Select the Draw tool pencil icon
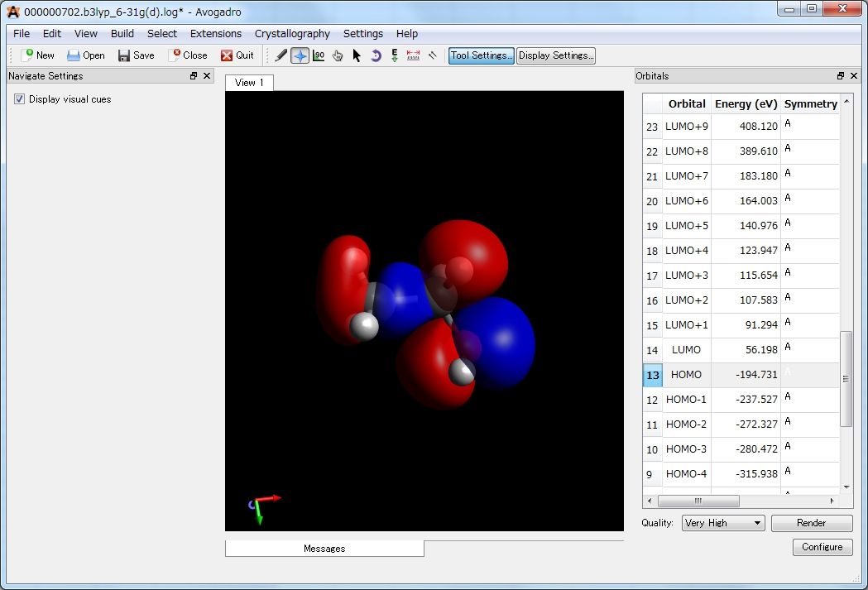The width and height of the screenshot is (868, 590). pyautogui.click(x=281, y=55)
